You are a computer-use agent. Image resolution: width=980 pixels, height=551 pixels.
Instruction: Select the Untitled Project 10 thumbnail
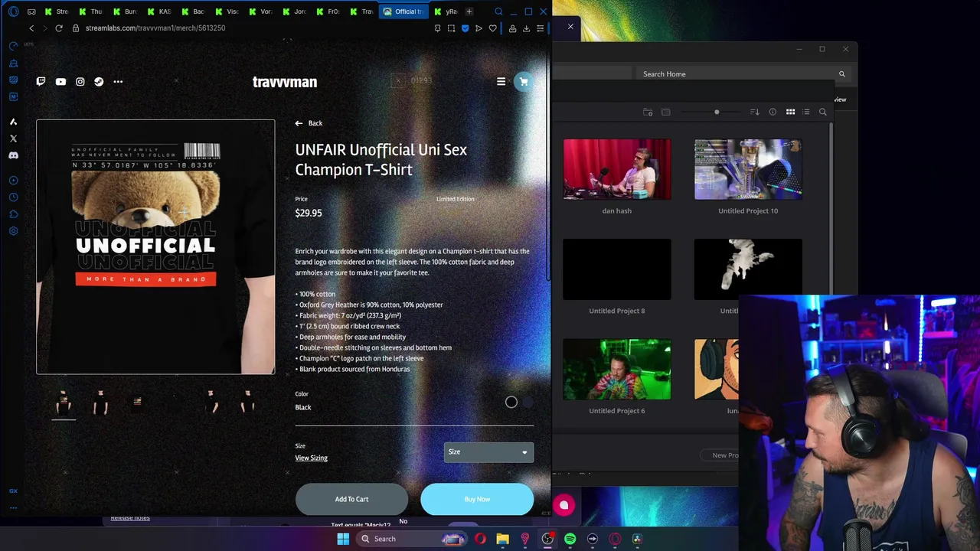pyautogui.click(x=748, y=169)
